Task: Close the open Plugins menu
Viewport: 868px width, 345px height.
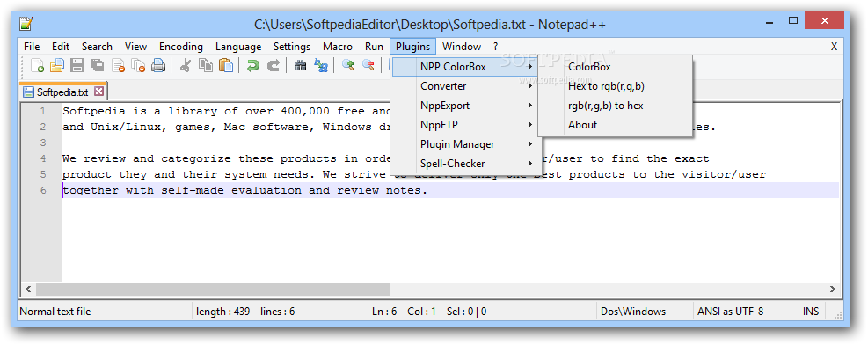Action: click(x=413, y=47)
